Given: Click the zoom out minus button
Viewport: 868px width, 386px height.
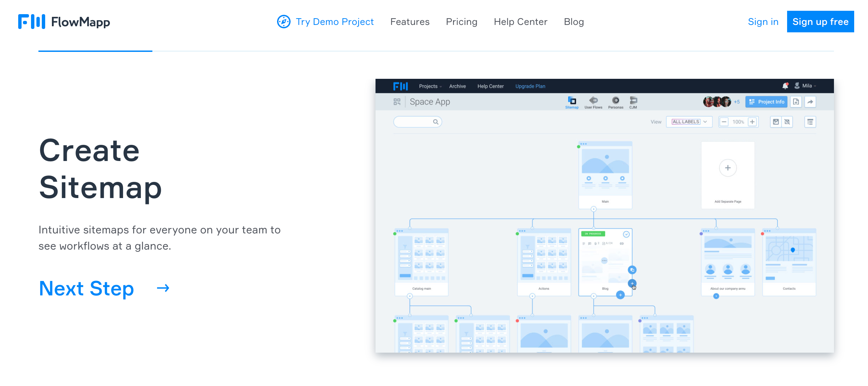Looking at the screenshot, I should click(724, 122).
